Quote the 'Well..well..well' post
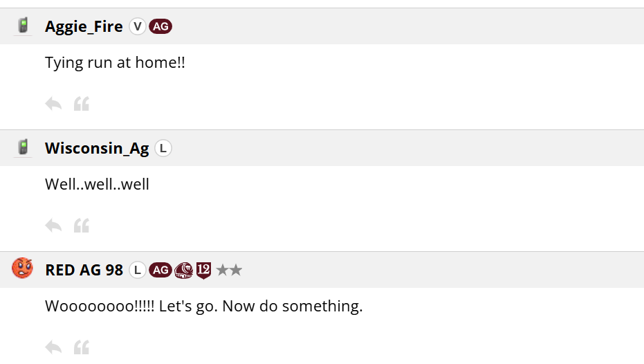Image resolution: width=644 pixels, height=364 pixels. pyautogui.click(x=82, y=226)
